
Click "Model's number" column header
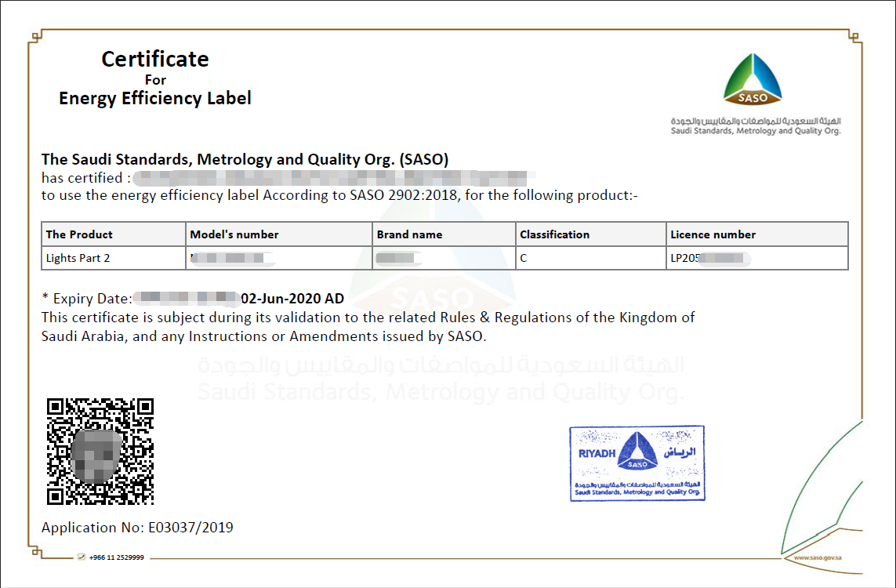[x=279, y=234]
